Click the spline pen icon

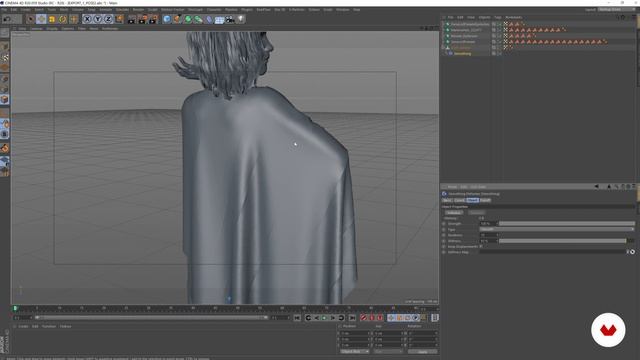[x=177, y=19]
